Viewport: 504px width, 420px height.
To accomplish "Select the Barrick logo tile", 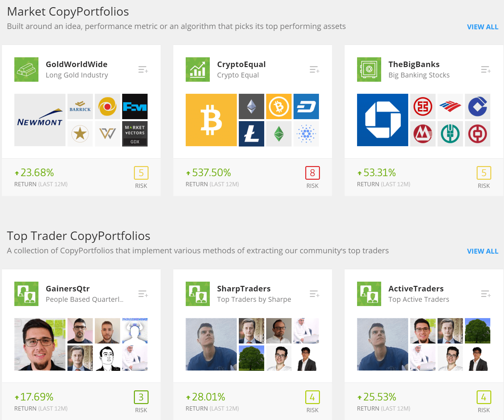I will point(80,106).
